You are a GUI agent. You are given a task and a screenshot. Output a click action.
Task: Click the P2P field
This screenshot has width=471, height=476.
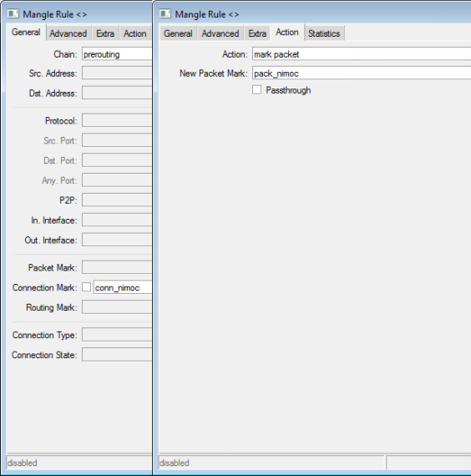tap(117, 200)
